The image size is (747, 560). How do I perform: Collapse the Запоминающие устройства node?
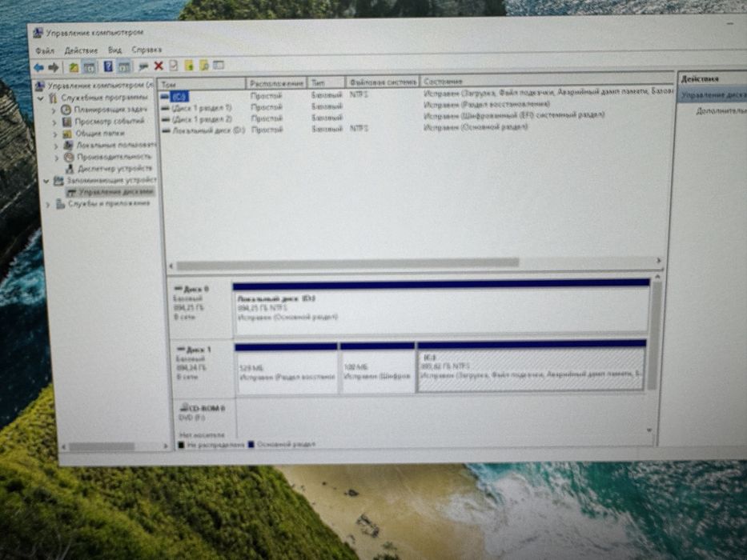pyautogui.click(x=46, y=181)
